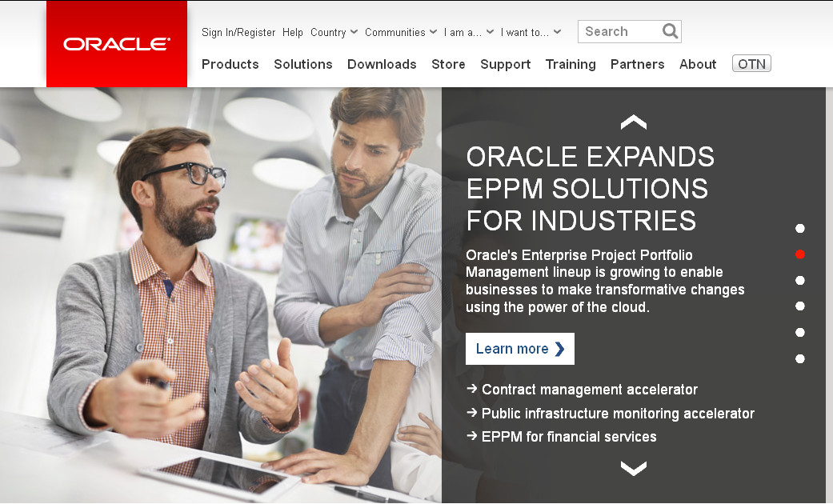Open Contract management accelerator link
This screenshot has width=833, height=504.
[x=589, y=390]
